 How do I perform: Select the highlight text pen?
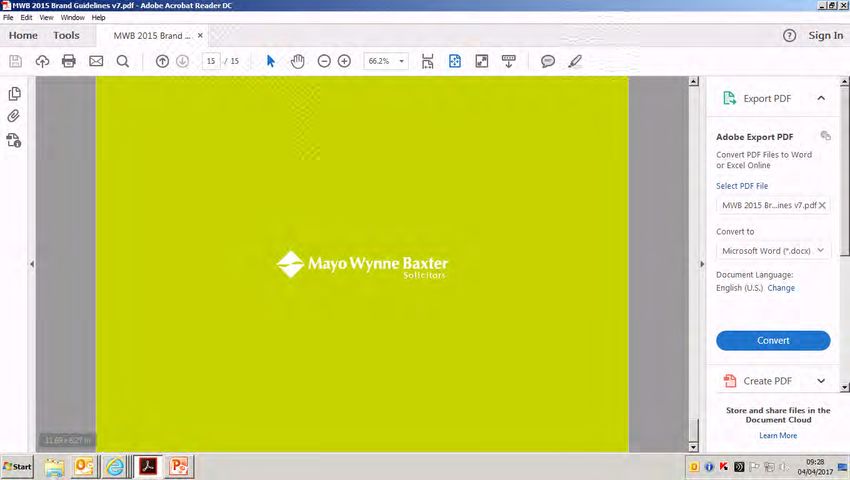575,61
